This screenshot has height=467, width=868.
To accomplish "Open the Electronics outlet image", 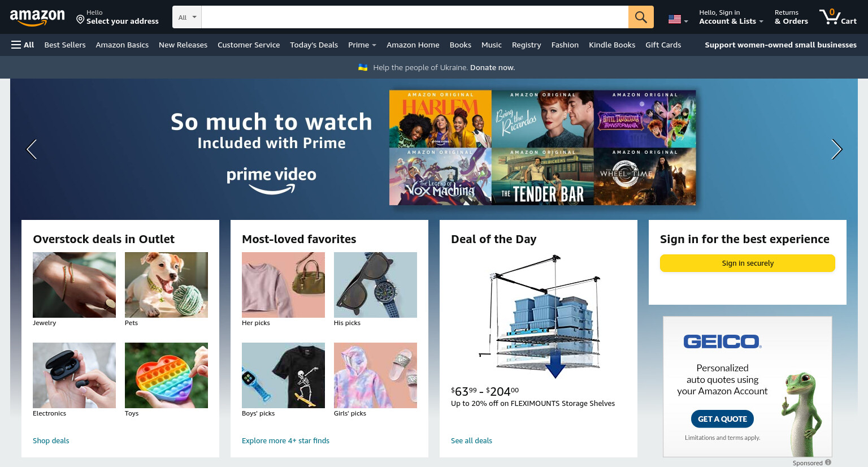I will pyautogui.click(x=74, y=375).
